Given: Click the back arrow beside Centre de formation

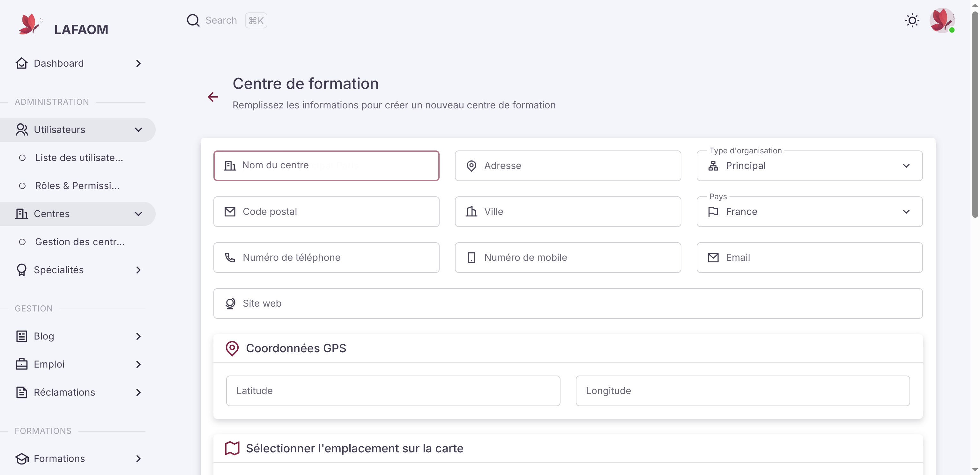Looking at the screenshot, I should 213,97.
